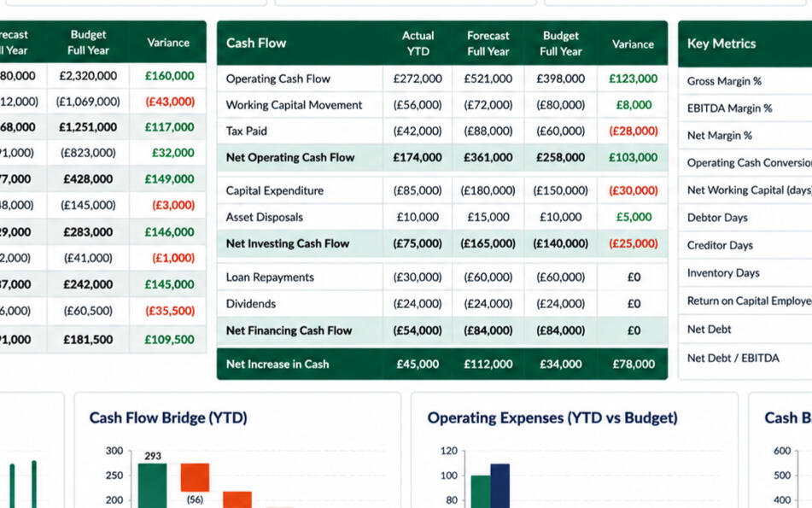
Task: Select the Actual YTD column header
Action: click(x=418, y=44)
